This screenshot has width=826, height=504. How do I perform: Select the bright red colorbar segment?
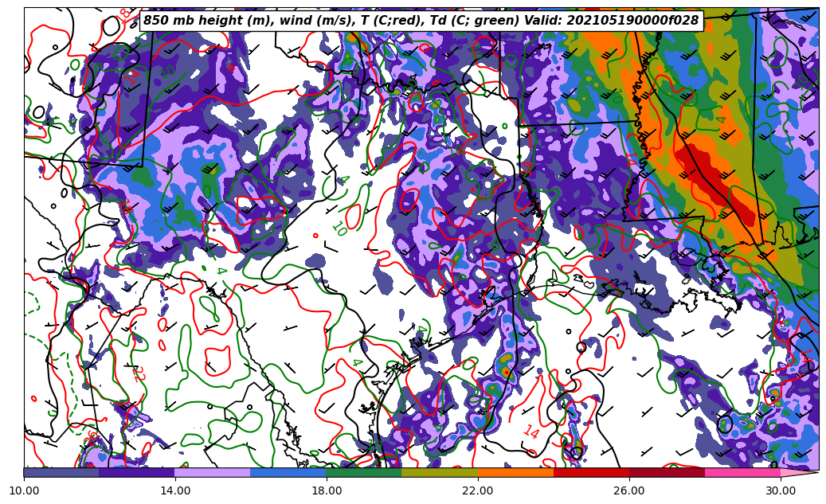[590, 472]
